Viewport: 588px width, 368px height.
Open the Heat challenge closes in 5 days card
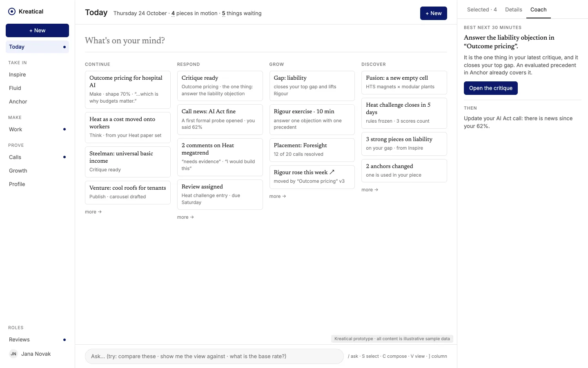tap(404, 113)
